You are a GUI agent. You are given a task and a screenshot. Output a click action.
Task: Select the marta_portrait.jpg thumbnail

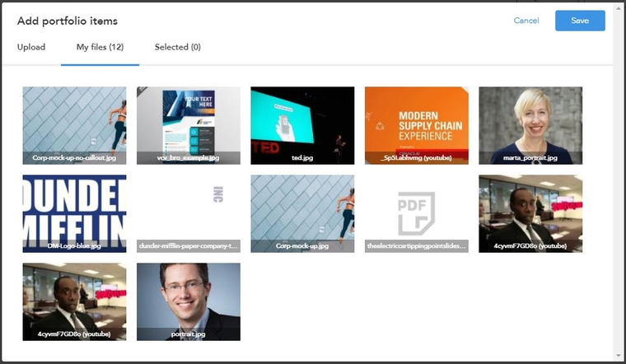(x=530, y=125)
